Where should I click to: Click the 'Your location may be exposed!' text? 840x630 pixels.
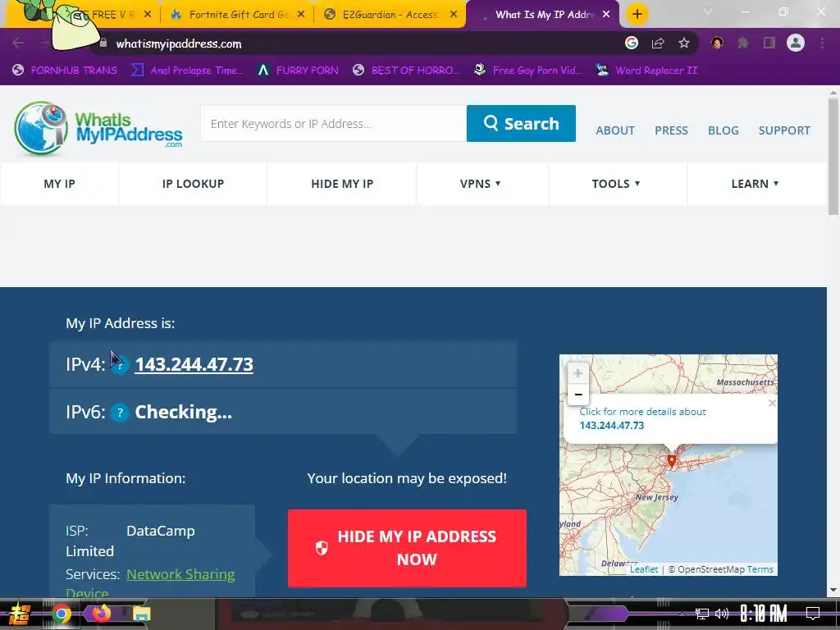pyautogui.click(x=407, y=478)
